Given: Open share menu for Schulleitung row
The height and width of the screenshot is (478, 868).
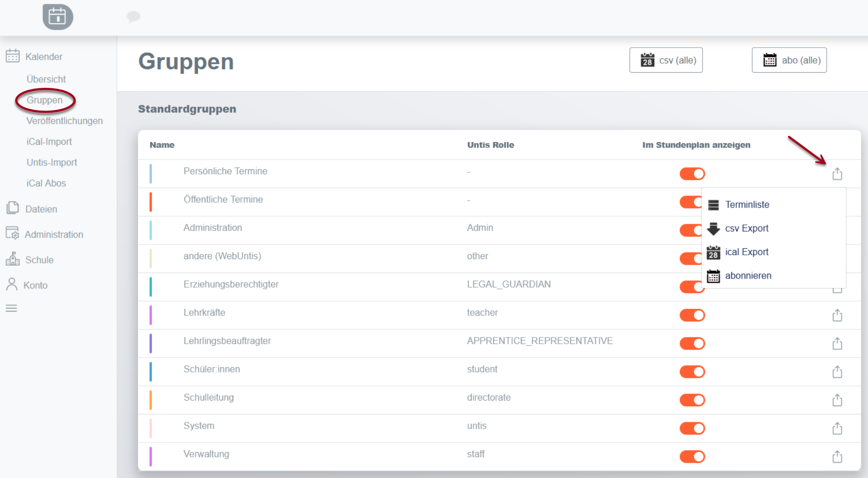Looking at the screenshot, I should point(837,400).
